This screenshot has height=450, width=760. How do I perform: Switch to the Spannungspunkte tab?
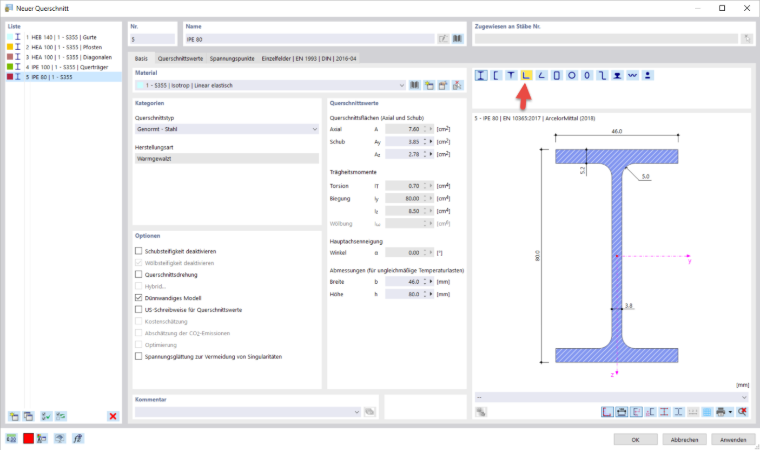[232, 59]
